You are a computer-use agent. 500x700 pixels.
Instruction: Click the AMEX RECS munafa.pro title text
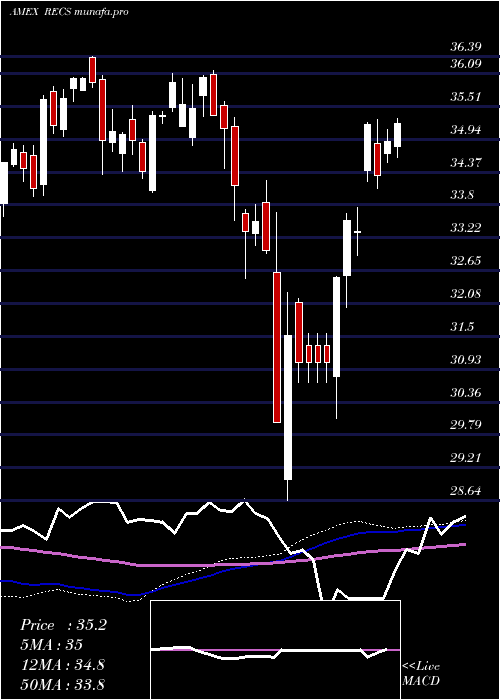[69, 12]
